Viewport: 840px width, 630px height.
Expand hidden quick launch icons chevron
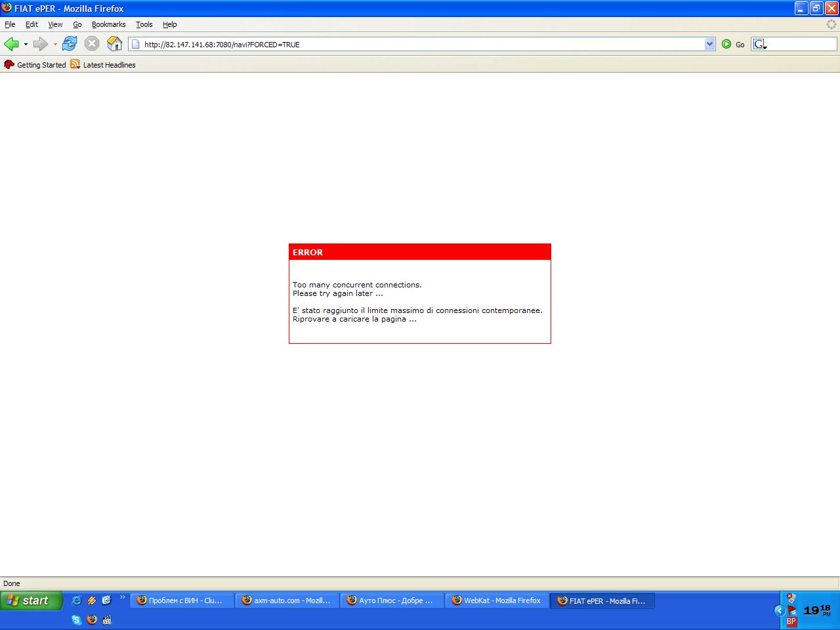tap(122, 597)
